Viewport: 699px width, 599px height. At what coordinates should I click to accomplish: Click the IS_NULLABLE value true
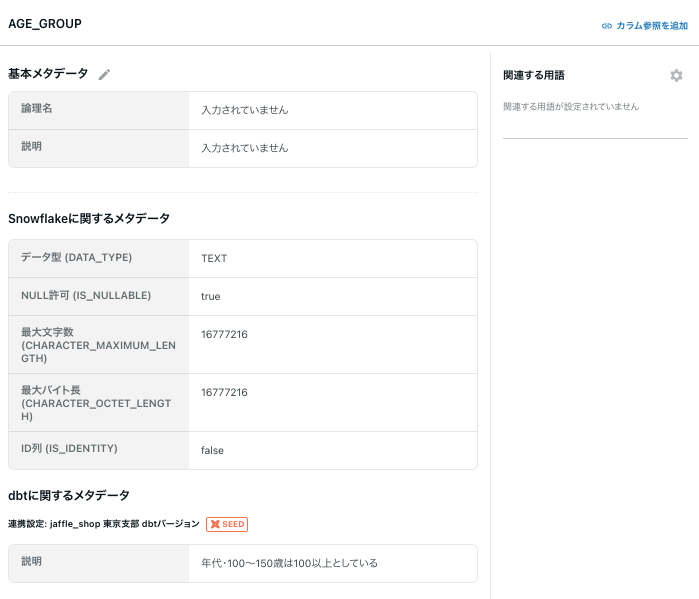pos(210,296)
